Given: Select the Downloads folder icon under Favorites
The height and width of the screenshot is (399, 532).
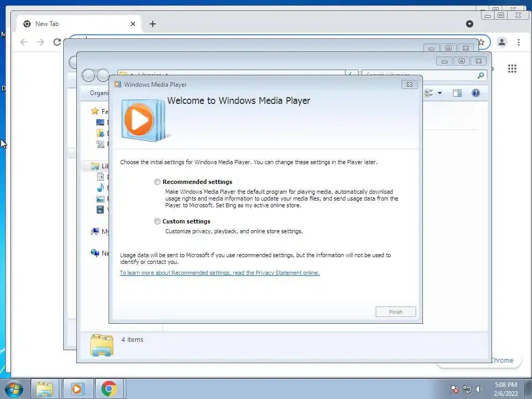Looking at the screenshot, I should tap(100, 133).
